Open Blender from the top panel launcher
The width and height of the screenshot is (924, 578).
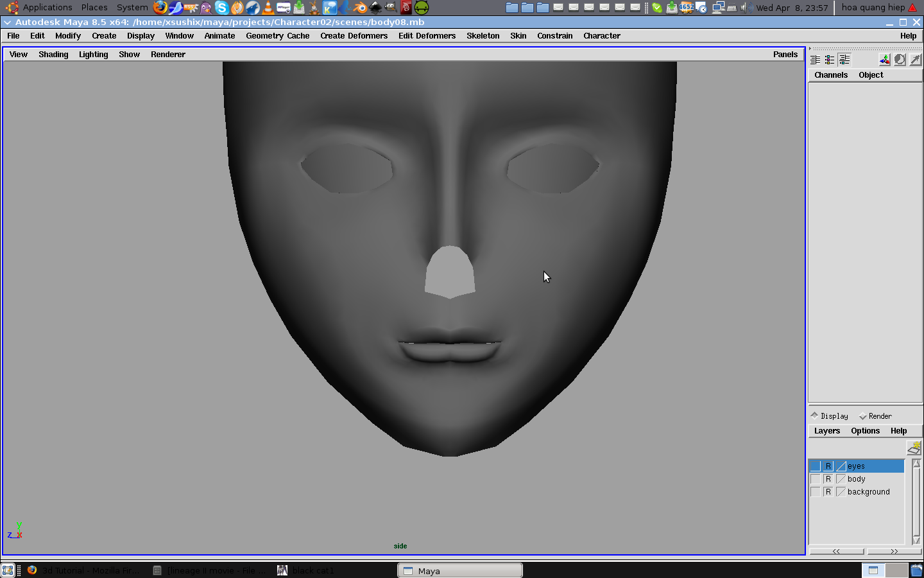[359, 8]
